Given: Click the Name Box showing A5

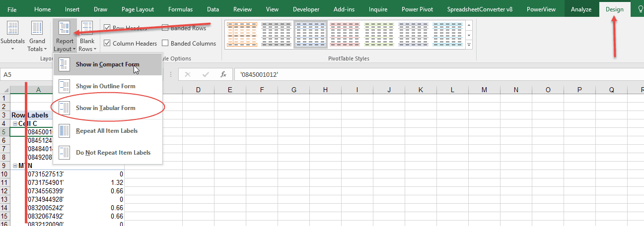Looking at the screenshot, I should 27,74.
